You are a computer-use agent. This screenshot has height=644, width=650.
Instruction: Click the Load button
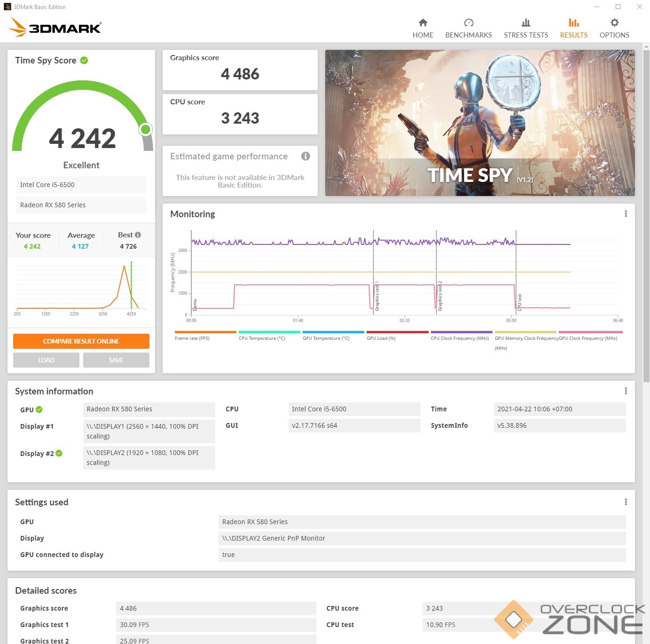[x=46, y=360]
